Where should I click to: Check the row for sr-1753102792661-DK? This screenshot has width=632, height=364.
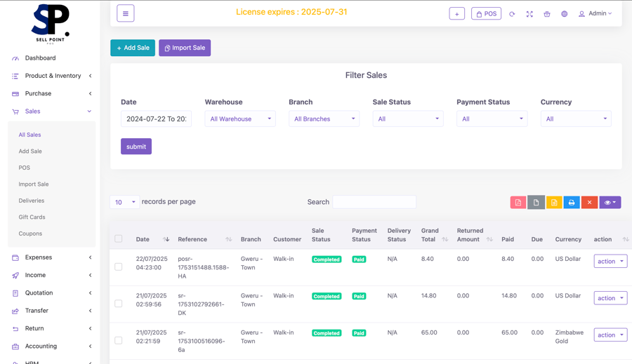pyautogui.click(x=119, y=304)
